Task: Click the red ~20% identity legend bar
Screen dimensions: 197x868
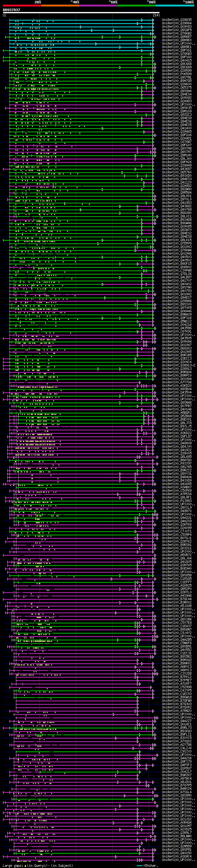Action: (22, 6)
